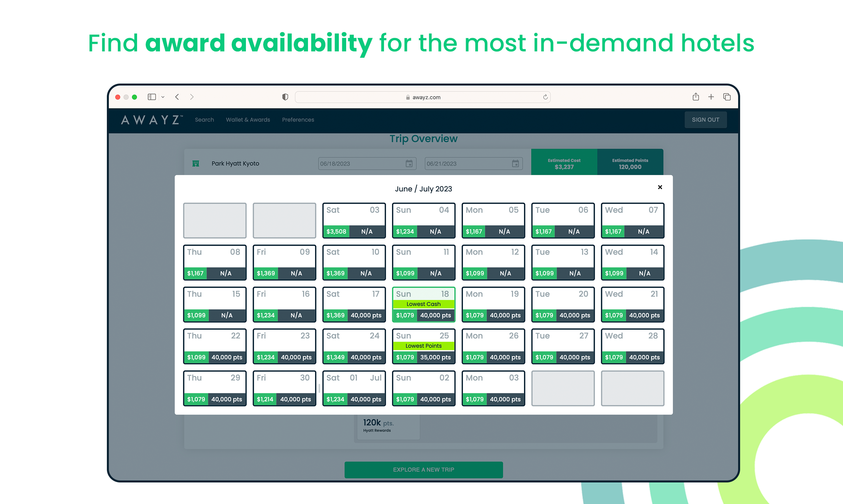Select Sat 10 calendar day
843x504 pixels.
click(x=354, y=263)
